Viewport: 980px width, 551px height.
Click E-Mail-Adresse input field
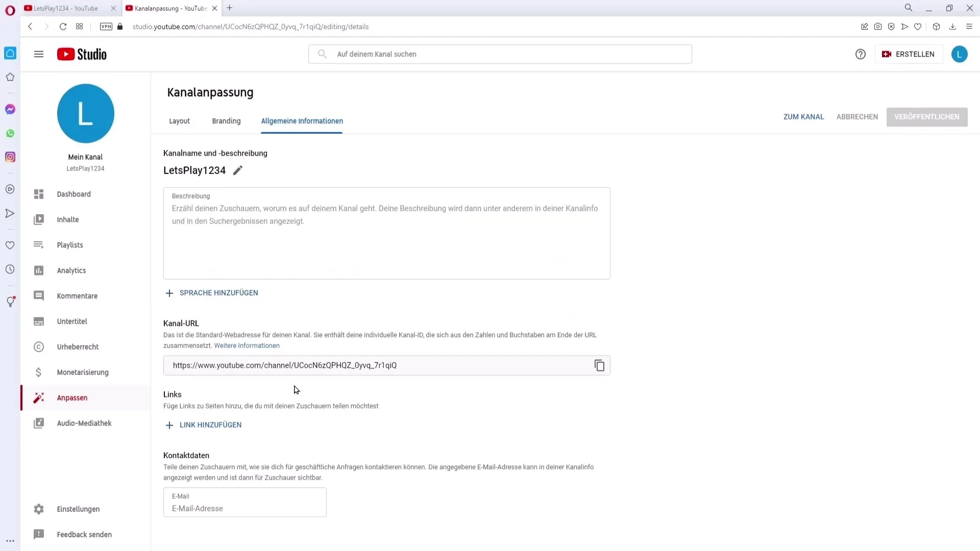pos(244,508)
